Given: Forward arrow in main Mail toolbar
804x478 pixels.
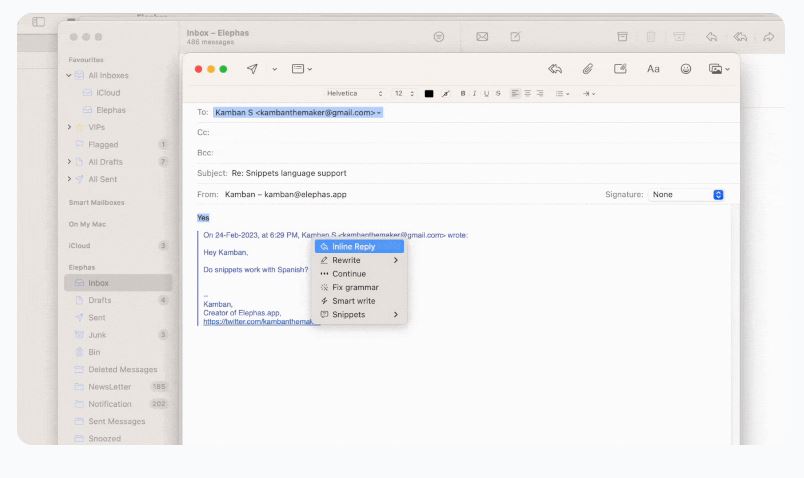Looking at the screenshot, I should pos(769,37).
